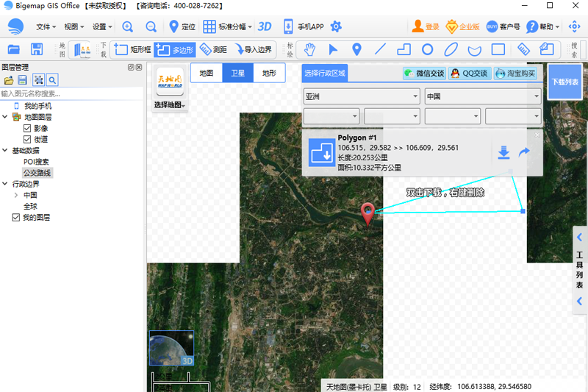Toggle the 我的图层 checkbox
This screenshot has width=588, height=392.
pos(16,218)
